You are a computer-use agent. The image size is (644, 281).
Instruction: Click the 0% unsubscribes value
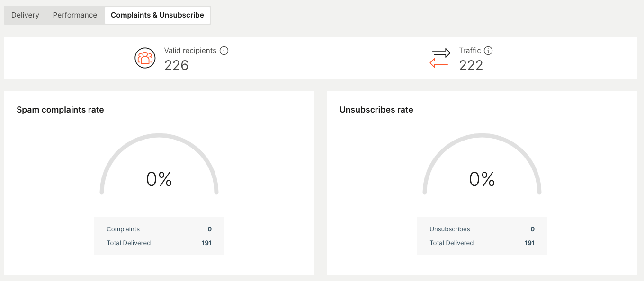click(482, 179)
